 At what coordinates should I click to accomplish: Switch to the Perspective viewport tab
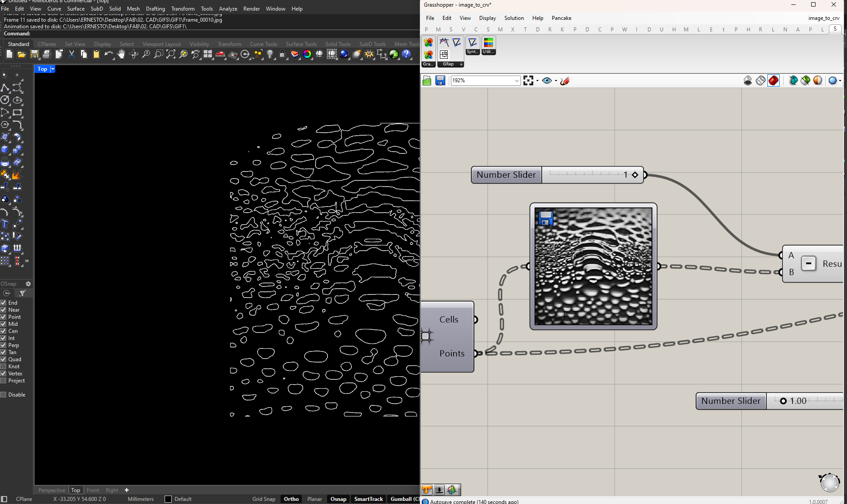[x=51, y=490]
